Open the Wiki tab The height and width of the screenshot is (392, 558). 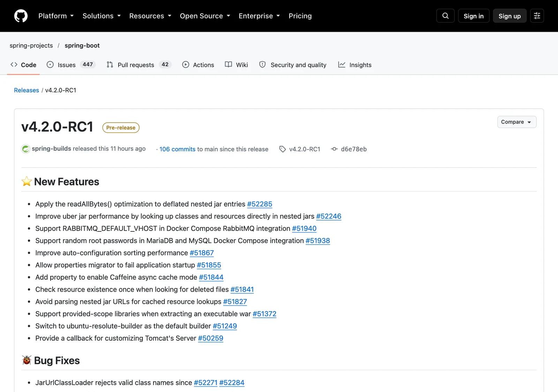236,65
